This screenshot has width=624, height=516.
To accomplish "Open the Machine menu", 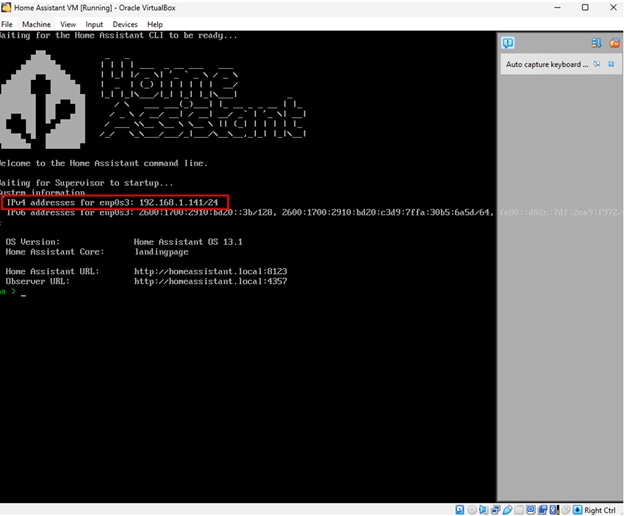I will click(x=36, y=24).
